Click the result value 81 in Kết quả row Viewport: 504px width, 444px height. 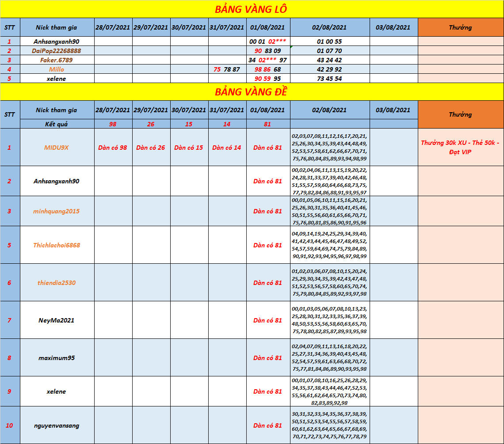click(x=267, y=124)
